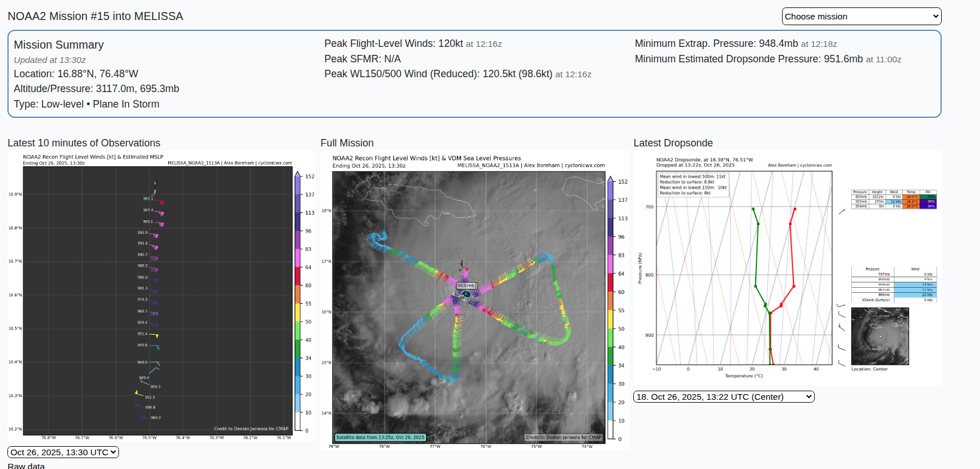The height and width of the screenshot is (469, 980).
Task: Click the Mission Summary heading
Action: pos(58,45)
